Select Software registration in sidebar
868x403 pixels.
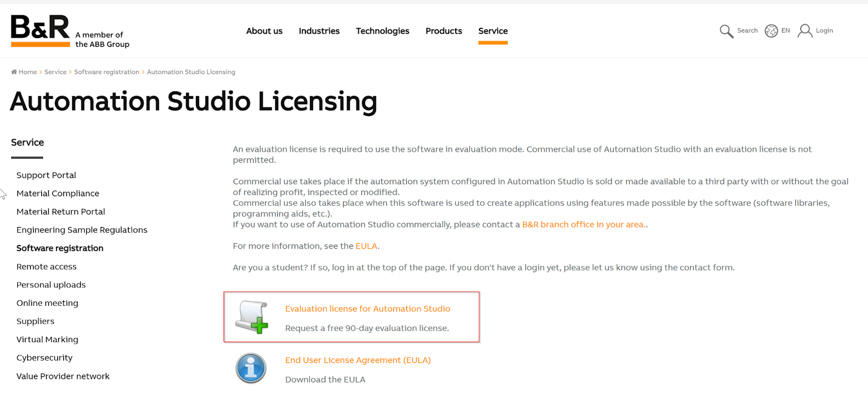[60, 248]
